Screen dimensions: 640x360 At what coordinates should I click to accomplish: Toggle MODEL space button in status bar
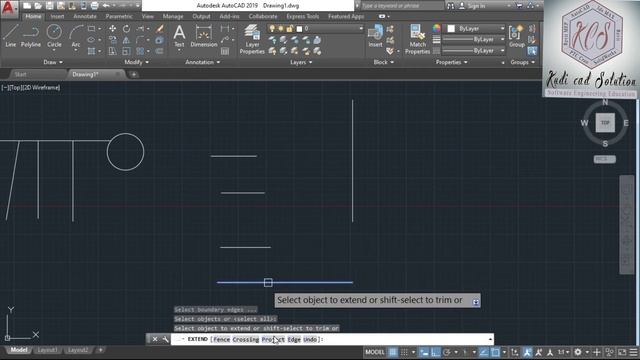pyautogui.click(x=375, y=352)
